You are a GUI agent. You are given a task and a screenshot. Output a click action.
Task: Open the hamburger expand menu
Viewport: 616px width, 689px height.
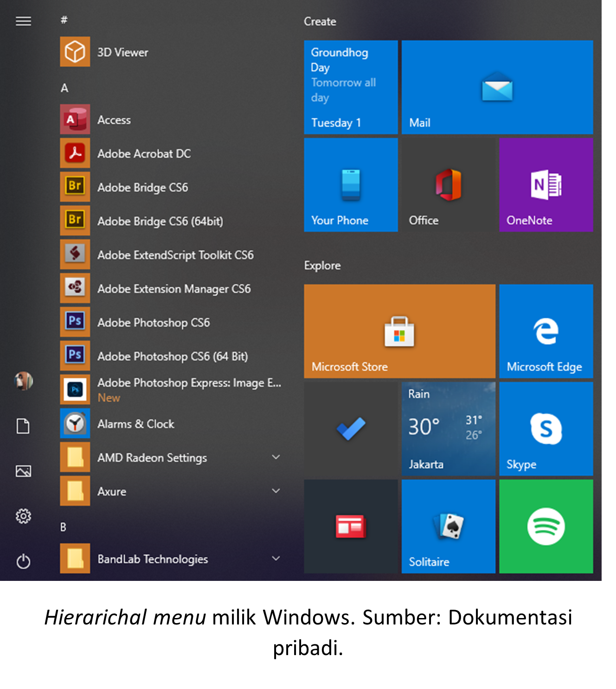[24, 21]
